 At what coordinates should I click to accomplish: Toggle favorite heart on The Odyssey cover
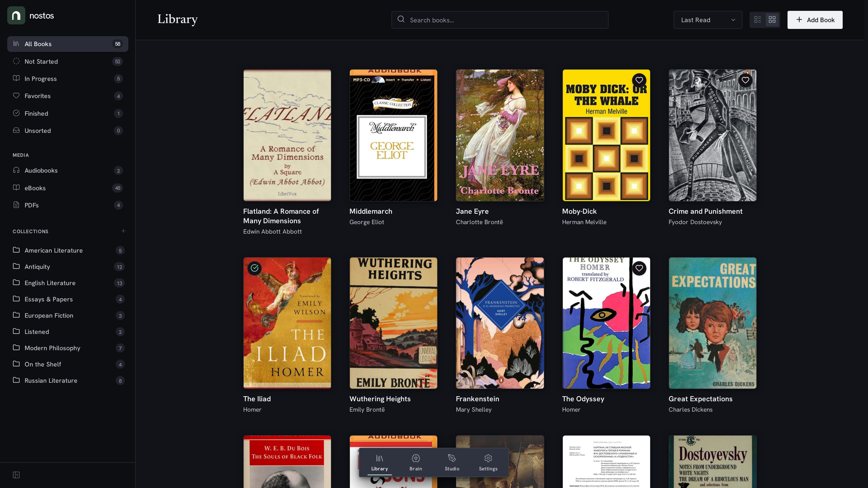(x=639, y=268)
